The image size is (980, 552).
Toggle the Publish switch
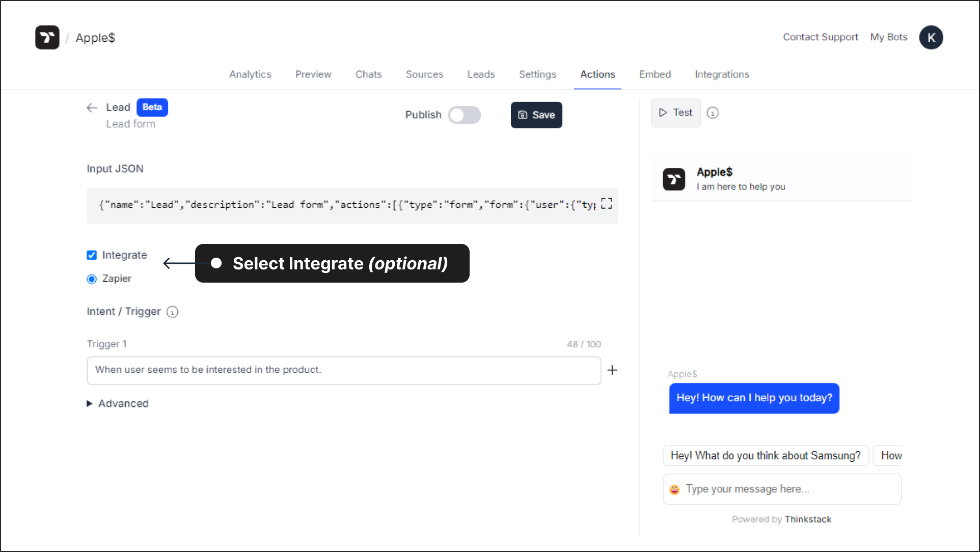click(x=464, y=115)
